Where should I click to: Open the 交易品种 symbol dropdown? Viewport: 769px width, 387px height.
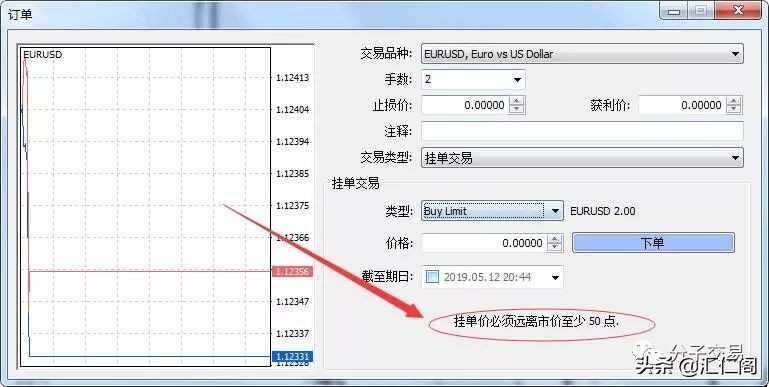pyautogui.click(x=582, y=54)
